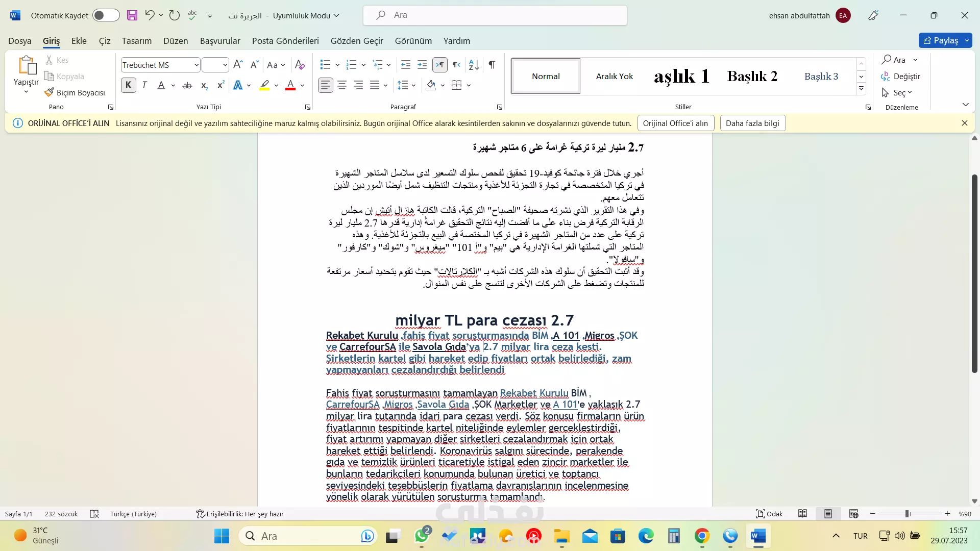Run spelling check from quick access toolbar

tap(192, 15)
